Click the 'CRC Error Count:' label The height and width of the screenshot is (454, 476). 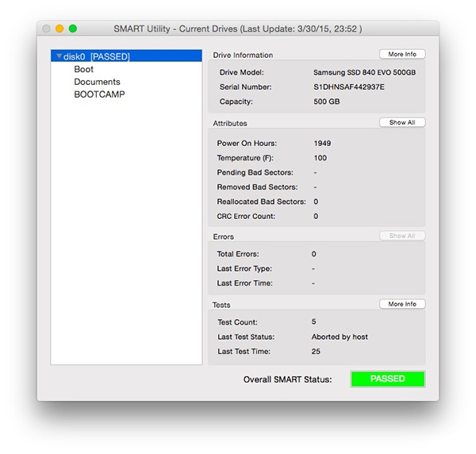coord(246,216)
